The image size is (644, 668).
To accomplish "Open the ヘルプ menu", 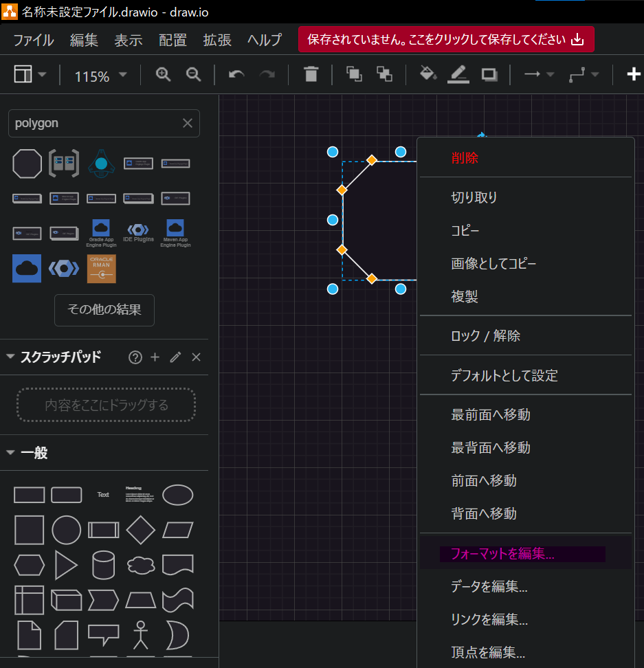I will [265, 40].
